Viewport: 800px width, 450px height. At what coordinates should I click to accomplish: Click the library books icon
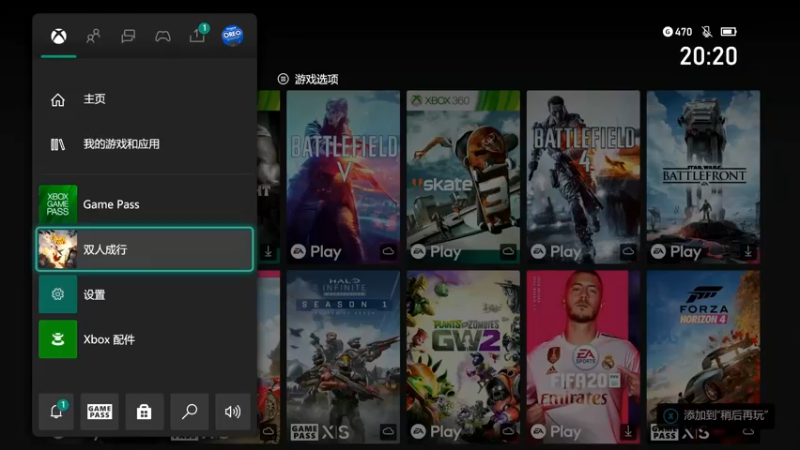coord(58,144)
